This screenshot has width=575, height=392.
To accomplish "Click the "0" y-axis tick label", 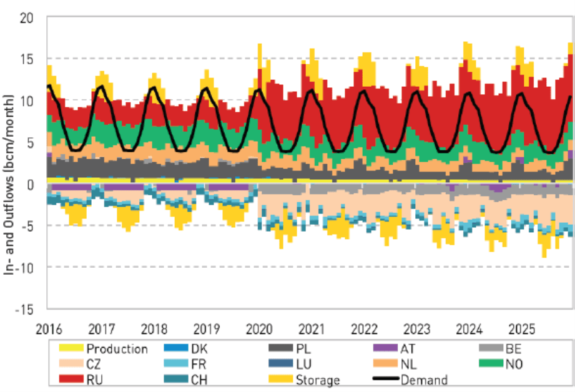I will tap(30, 184).
